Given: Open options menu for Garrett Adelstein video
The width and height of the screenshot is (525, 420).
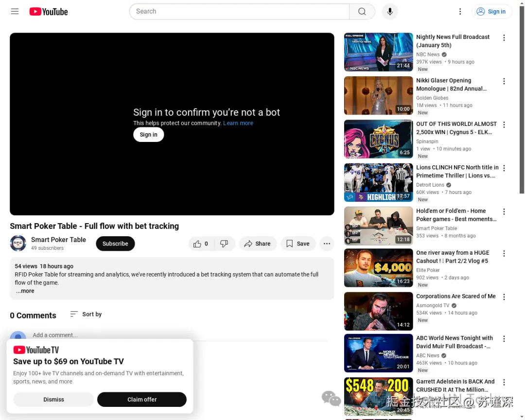Looking at the screenshot, I should (504, 383).
